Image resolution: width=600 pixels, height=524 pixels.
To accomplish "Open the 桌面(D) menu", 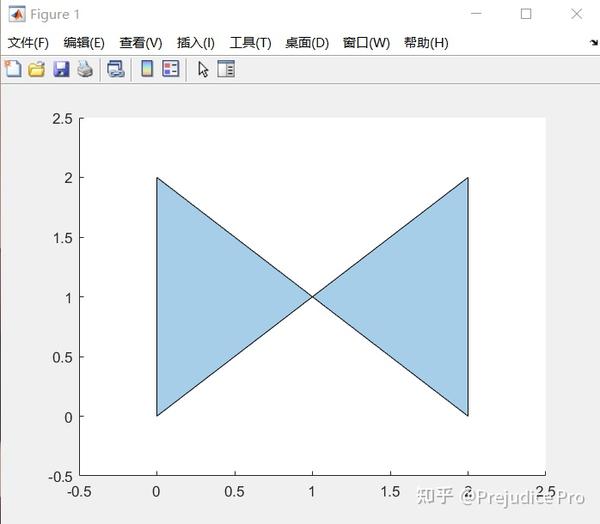I will (x=307, y=42).
